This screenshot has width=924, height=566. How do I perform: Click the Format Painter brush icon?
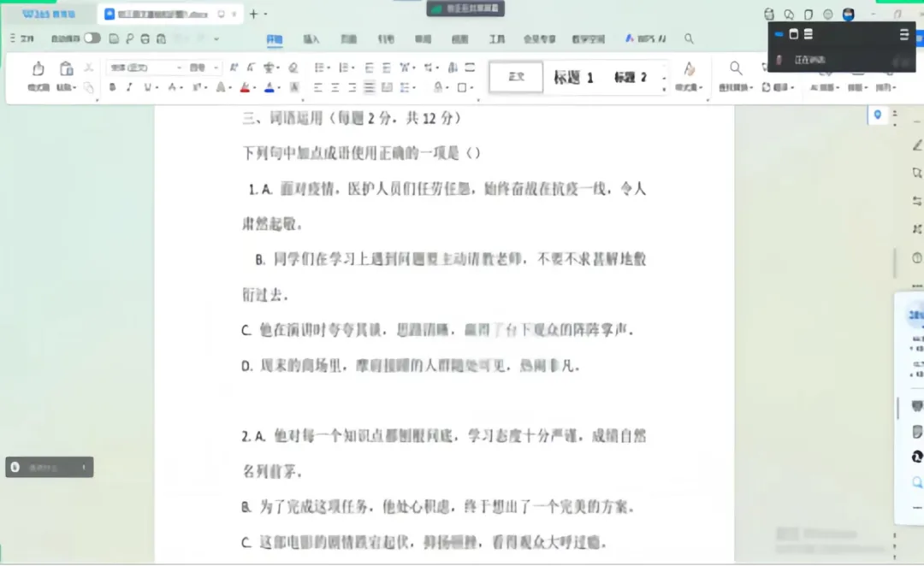coord(38,69)
